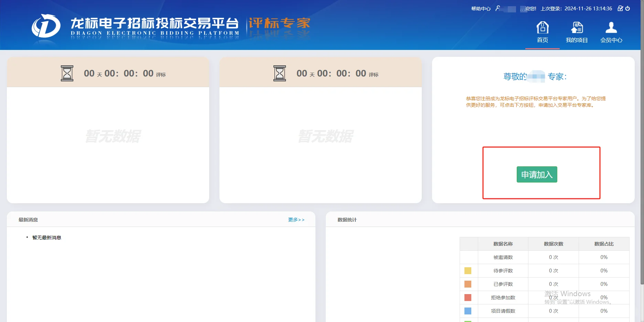Click the home icon above 首页

543,27
